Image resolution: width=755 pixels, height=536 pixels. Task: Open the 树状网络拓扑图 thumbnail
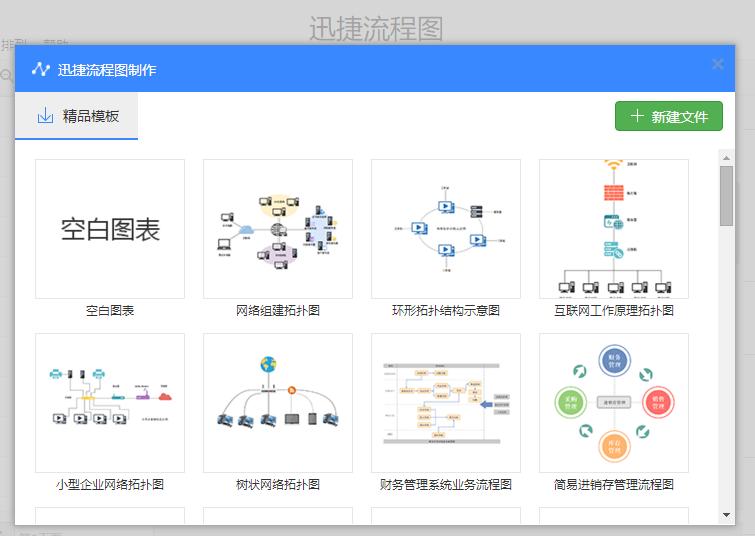[278, 403]
